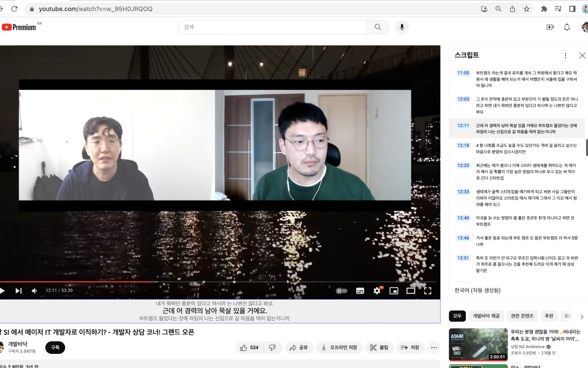Jump to transcript timestamp 12:46
The image size is (588, 368).
point(463,238)
